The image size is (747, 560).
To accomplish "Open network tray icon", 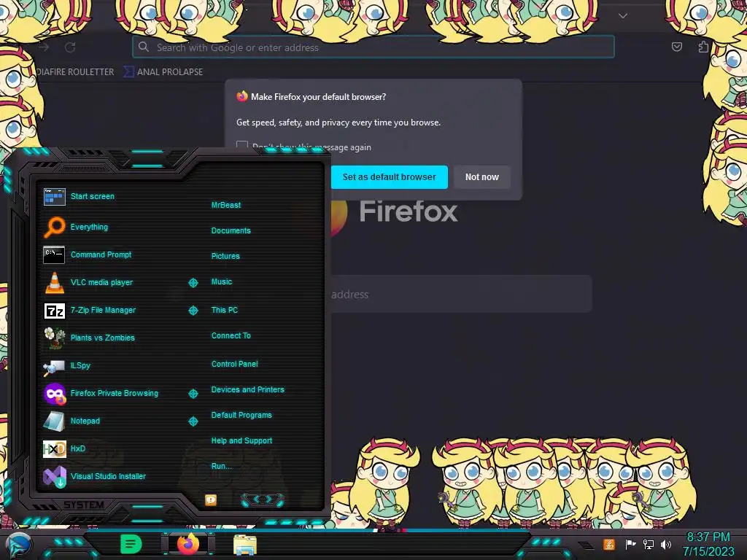I will click(649, 544).
